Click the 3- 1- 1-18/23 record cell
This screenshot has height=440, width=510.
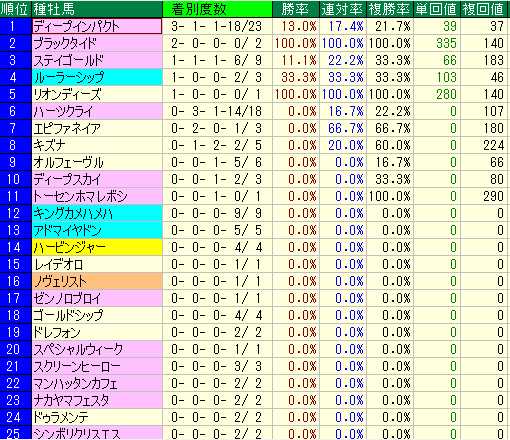[217, 26]
